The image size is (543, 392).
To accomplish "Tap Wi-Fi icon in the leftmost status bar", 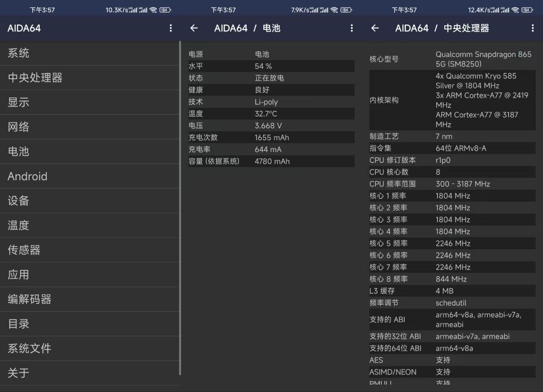I will (x=153, y=10).
